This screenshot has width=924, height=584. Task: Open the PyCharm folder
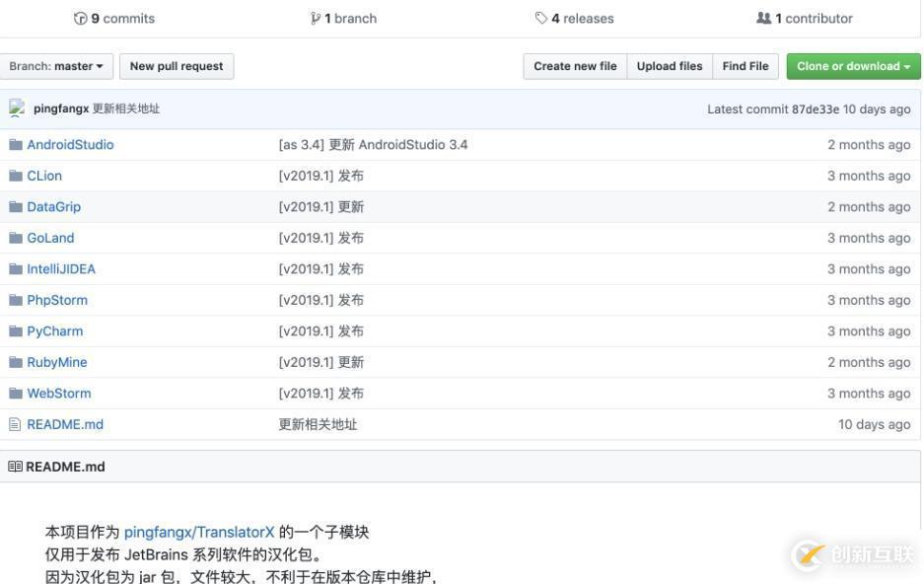(55, 331)
